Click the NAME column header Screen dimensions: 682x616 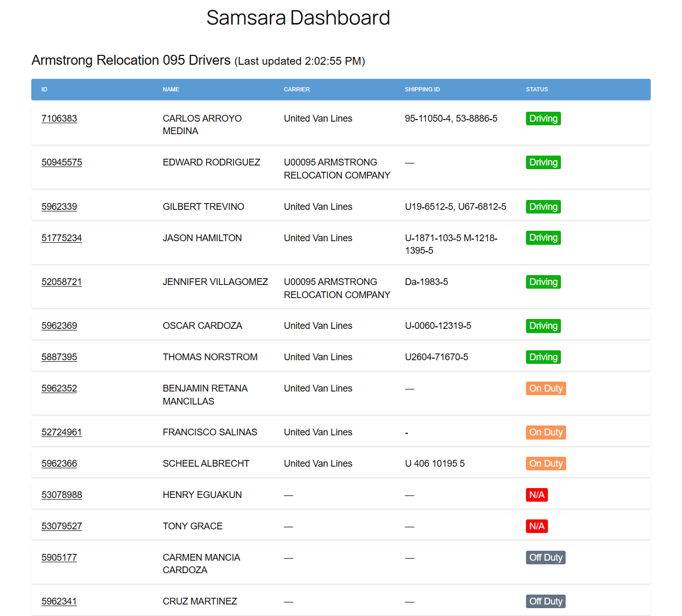point(171,89)
